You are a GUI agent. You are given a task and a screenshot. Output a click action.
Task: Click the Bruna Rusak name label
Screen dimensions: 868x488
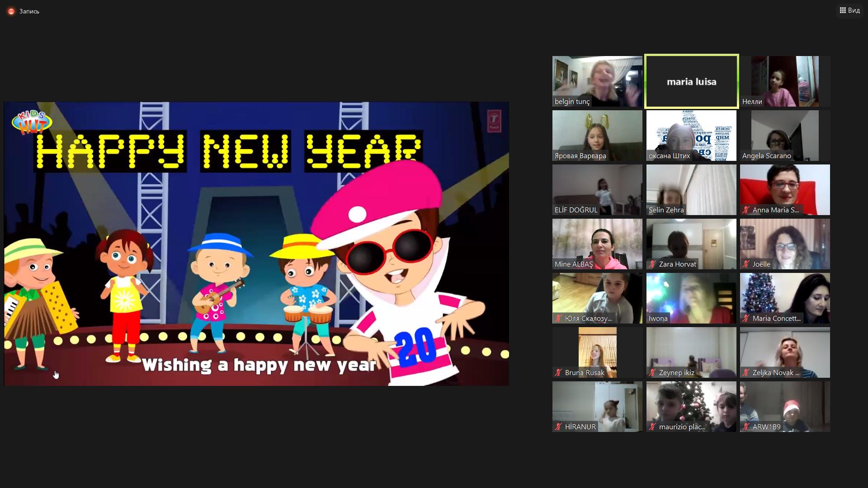(x=585, y=373)
